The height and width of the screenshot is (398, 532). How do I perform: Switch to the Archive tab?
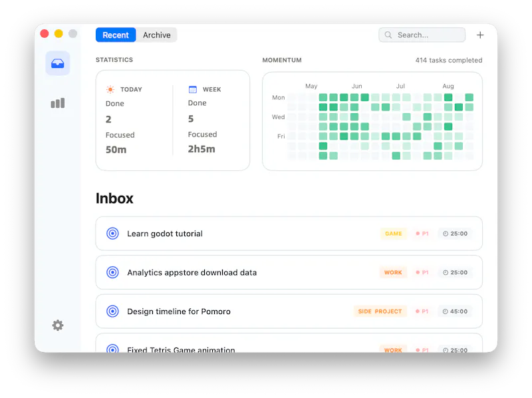(157, 35)
